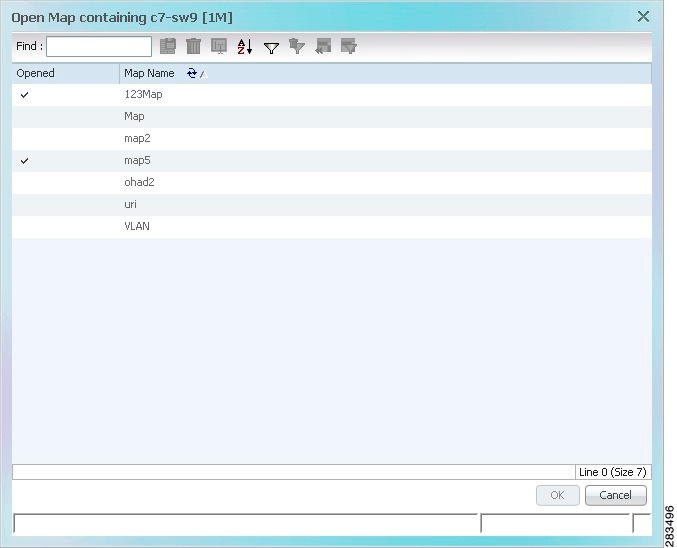This screenshot has height=548, width=677.
Task: Click the checkmark in the map5 row
Action: pyautogui.click(x=25, y=161)
